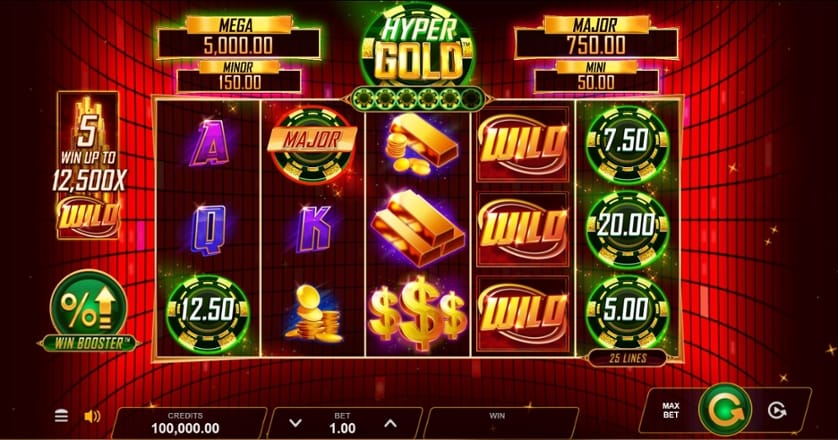Click the green spin button
The height and width of the screenshot is (440, 838).
[x=725, y=410]
